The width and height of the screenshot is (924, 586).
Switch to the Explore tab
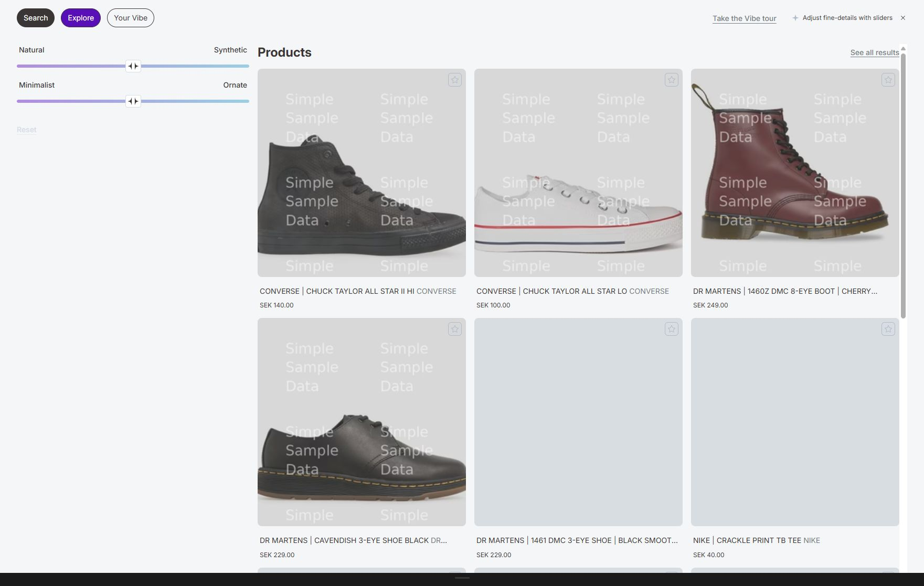(81, 18)
